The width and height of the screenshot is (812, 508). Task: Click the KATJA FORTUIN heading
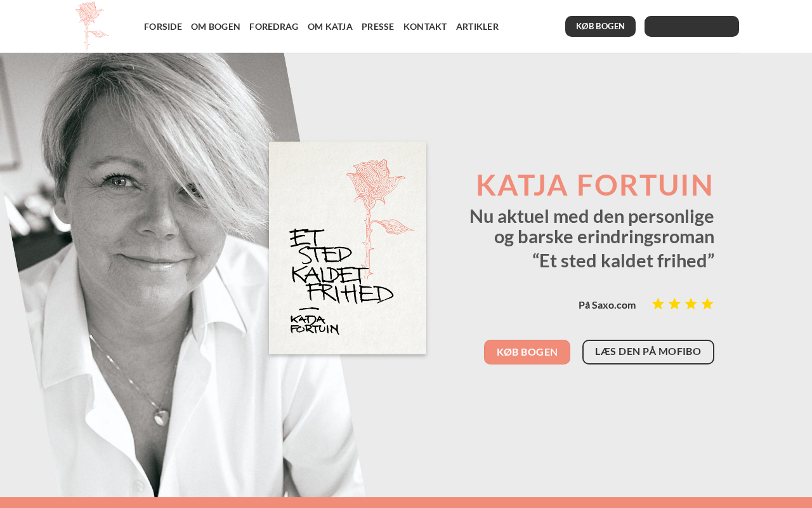pos(595,185)
